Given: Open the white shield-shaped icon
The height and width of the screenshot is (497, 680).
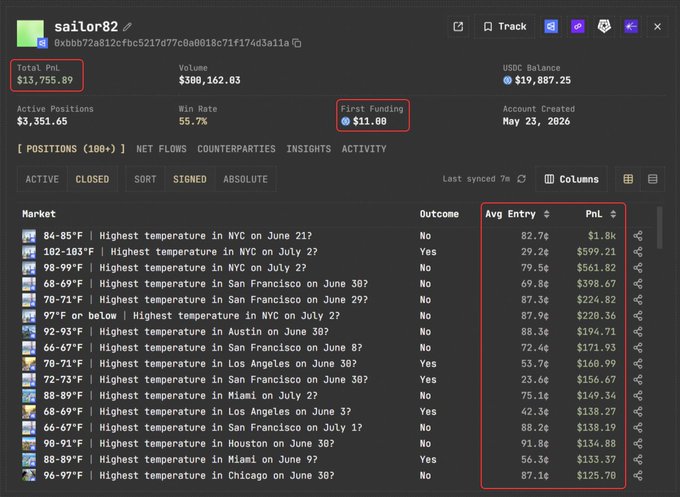Looking at the screenshot, I should (604, 27).
